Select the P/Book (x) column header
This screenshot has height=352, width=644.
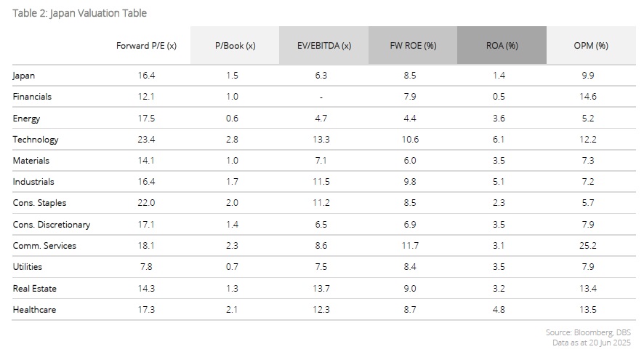(x=235, y=45)
